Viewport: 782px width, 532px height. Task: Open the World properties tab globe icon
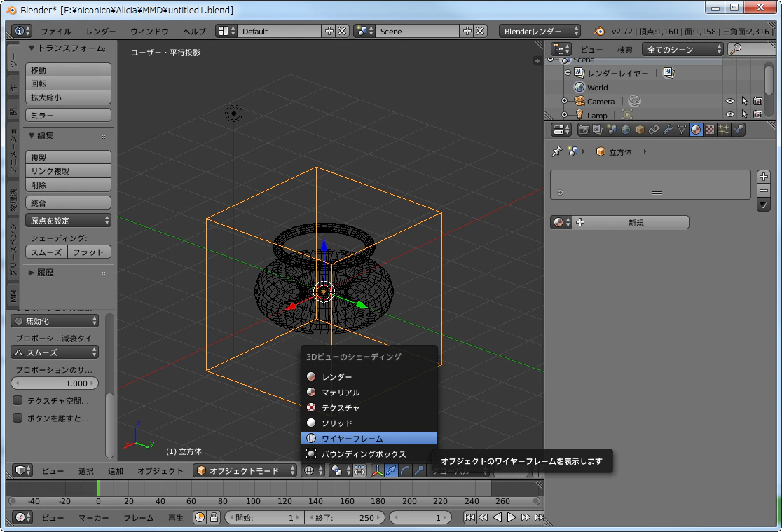(626, 130)
